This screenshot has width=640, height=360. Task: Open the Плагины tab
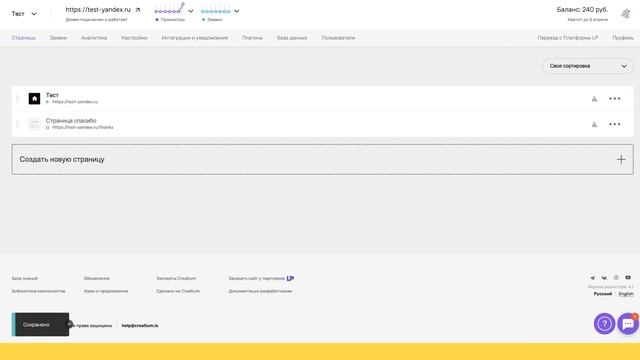point(252,38)
